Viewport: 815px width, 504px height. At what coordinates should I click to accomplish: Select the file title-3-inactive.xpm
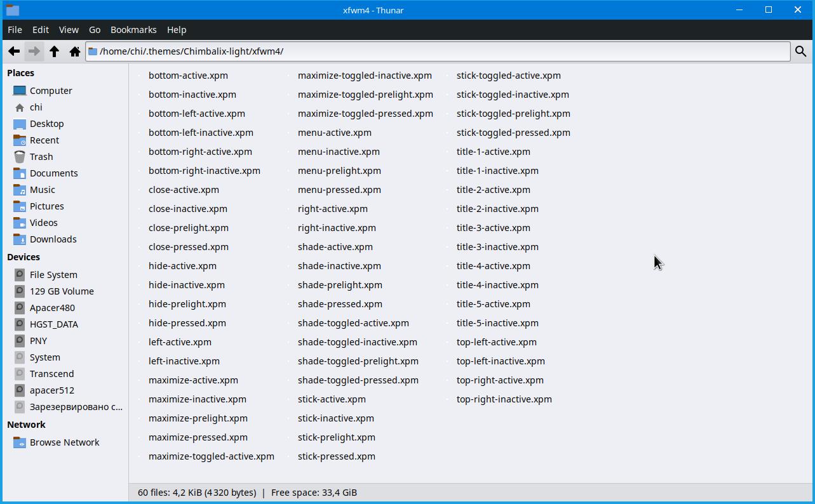coord(497,247)
